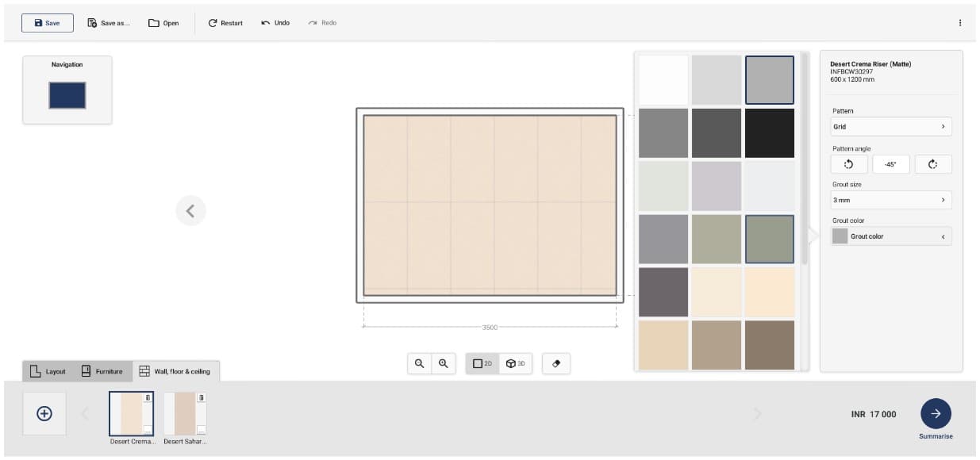Select the eraser tool
This screenshot has width=980, height=460.
point(555,363)
